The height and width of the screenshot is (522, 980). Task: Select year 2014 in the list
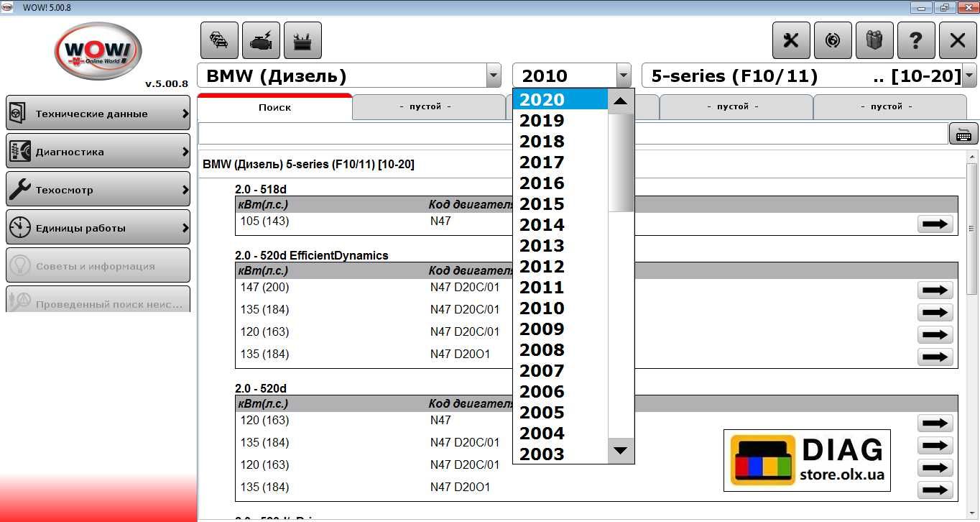click(560, 224)
